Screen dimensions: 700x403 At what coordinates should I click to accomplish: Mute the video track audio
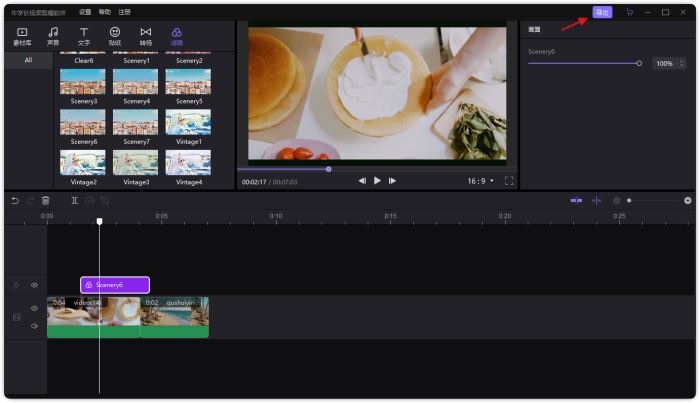34,326
